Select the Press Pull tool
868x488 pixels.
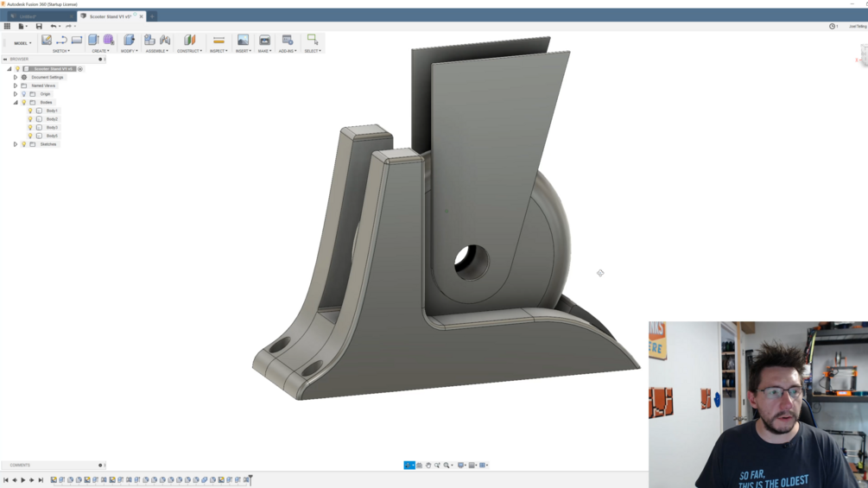tap(129, 40)
